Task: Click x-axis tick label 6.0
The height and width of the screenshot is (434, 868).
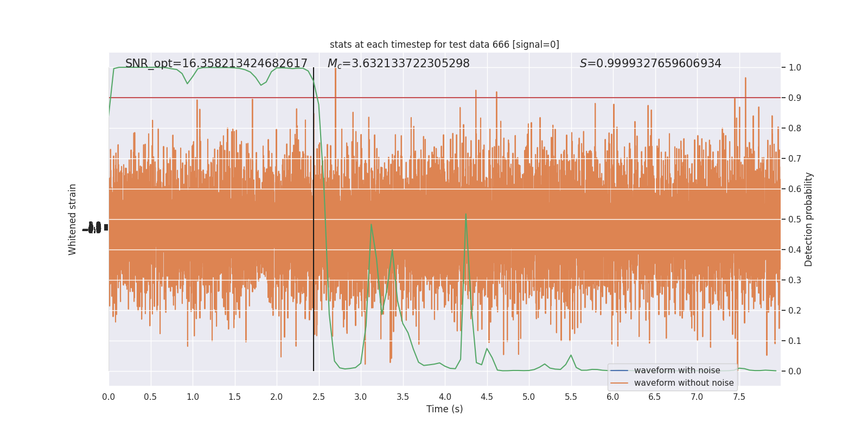Action: (x=612, y=397)
